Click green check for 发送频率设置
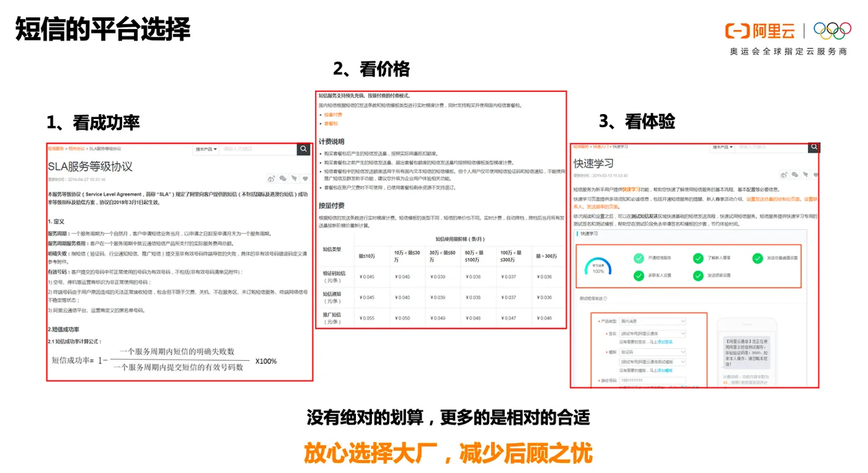Image resolution: width=868 pixels, height=473 pixels. tap(698, 275)
